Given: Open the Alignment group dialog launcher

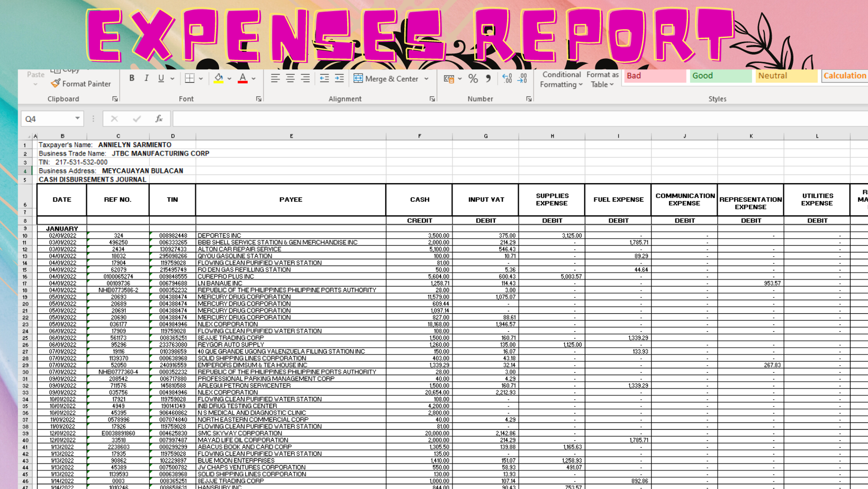Looking at the screenshot, I should [x=432, y=99].
